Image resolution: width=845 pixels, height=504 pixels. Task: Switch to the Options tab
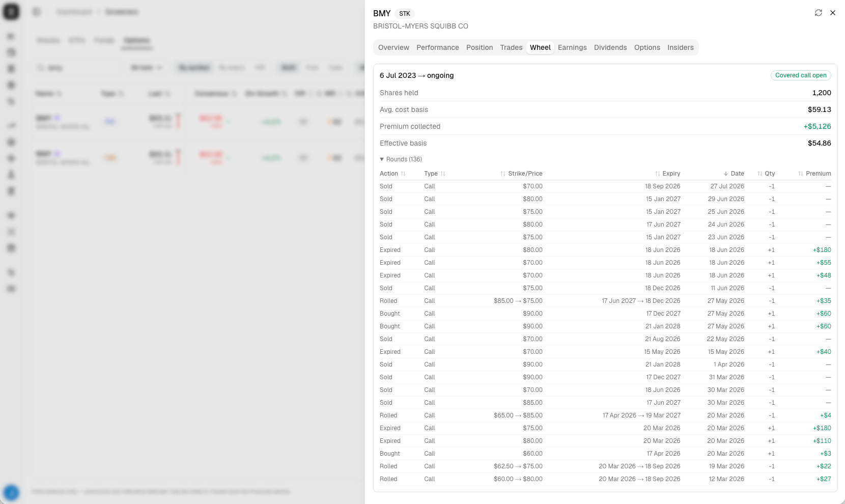pos(647,47)
